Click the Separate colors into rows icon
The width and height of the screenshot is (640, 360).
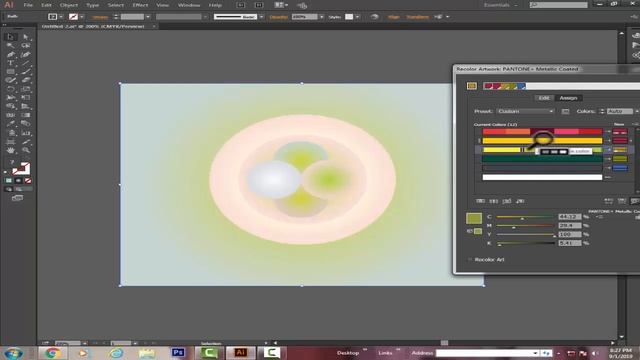[493, 201]
